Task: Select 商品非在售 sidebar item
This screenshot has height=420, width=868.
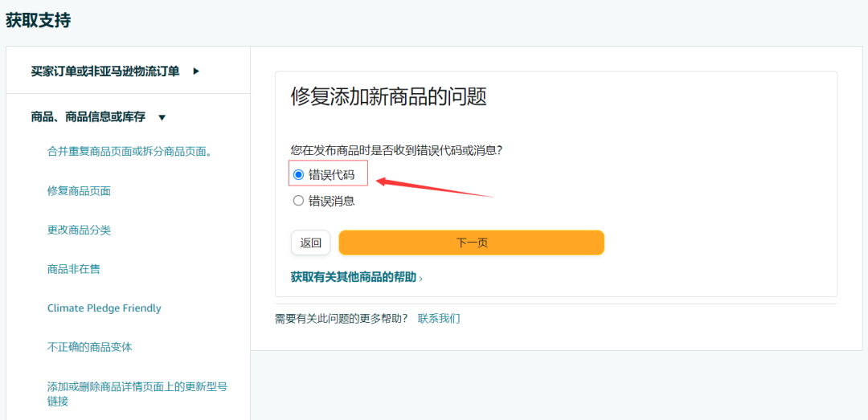Action: coord(74,269)
